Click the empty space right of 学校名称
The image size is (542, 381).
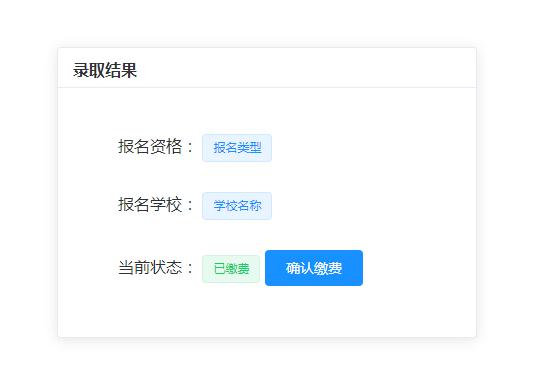[x=373, y=206]
